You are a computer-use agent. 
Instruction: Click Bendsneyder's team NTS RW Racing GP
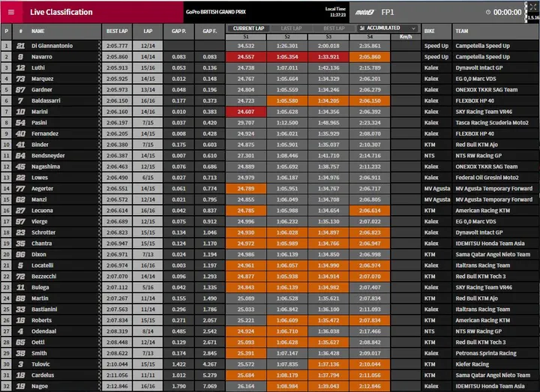click(x=478, y=156)
